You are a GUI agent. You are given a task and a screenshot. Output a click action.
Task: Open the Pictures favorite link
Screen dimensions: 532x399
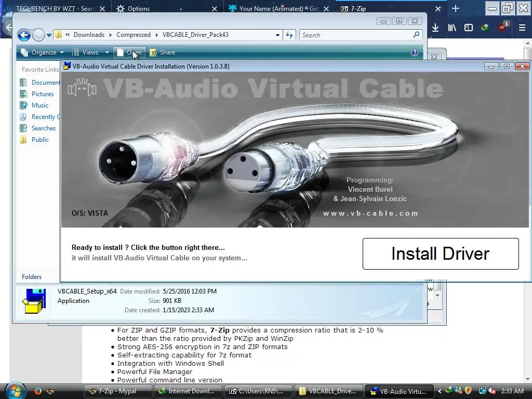tap(37, 94)
